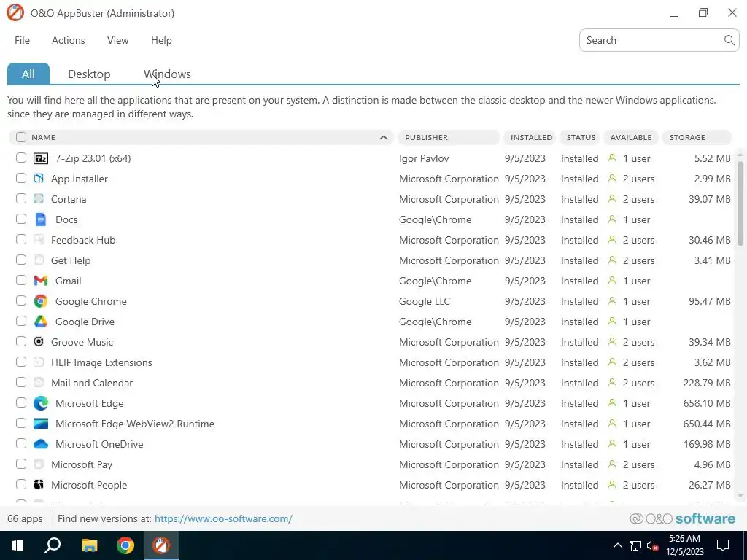Viewport: 747px width, 560px height.
Task: Open Windows Start menu
Action: click(x=18, y=545)
